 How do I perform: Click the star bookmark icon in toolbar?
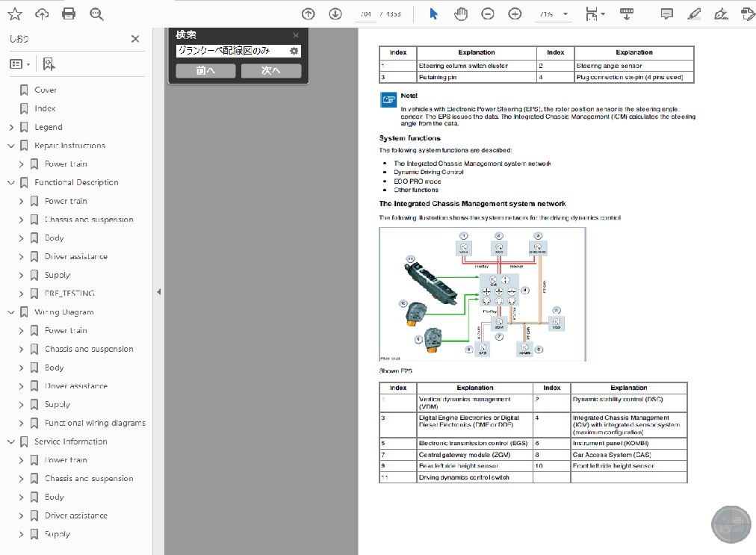tap(15, 14)
